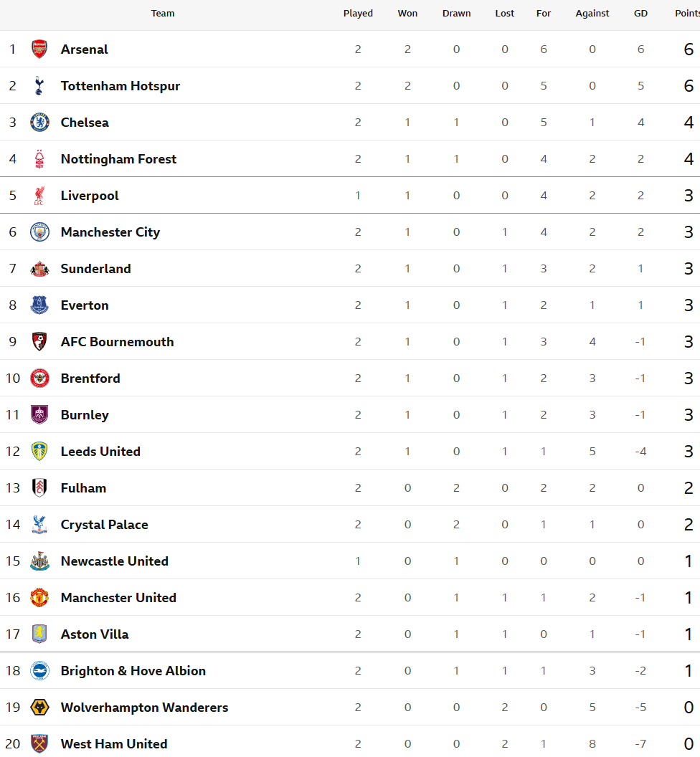Open the Nottingham Forest team link
Viewport: 700px width, 757px height.
[118, 159]
